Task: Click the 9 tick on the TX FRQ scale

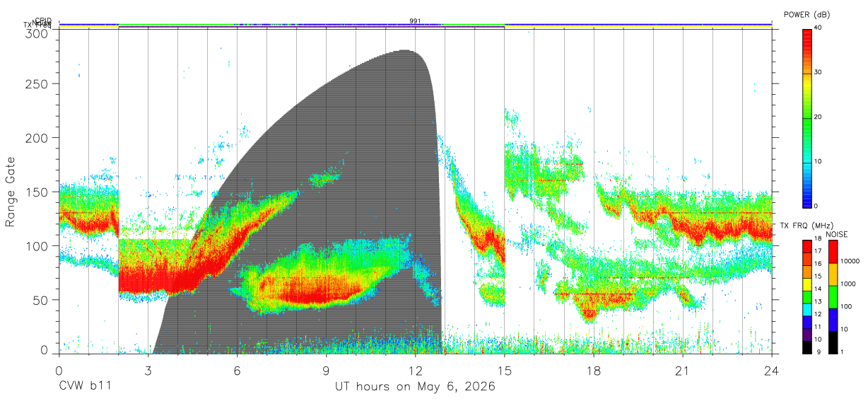Action: tap(817, 351)
